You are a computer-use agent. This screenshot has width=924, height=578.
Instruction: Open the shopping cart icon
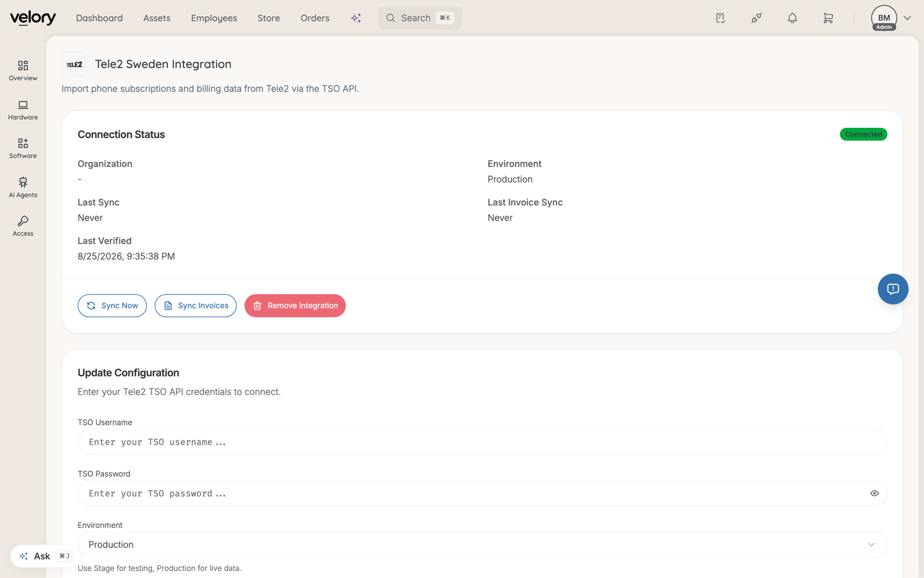(828, 18)
